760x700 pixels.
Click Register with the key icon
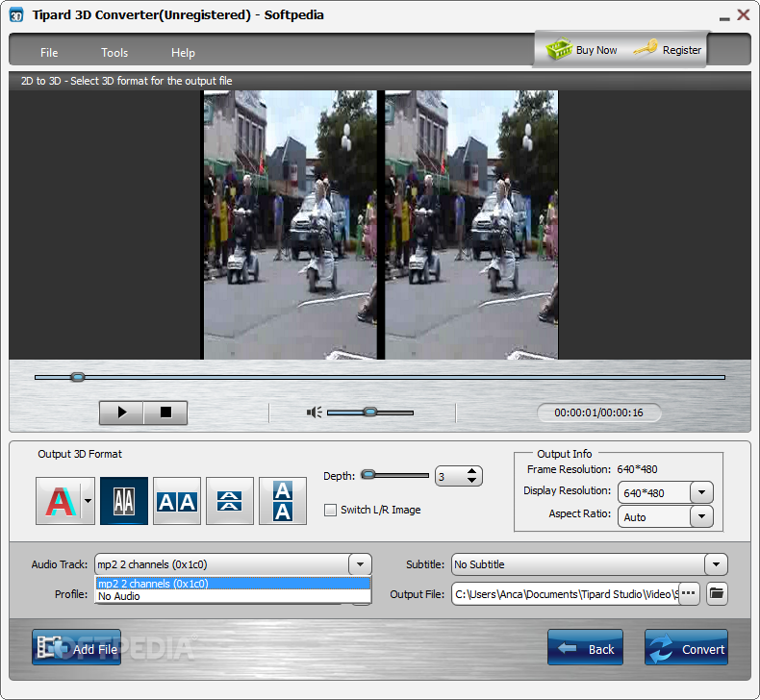668,49
